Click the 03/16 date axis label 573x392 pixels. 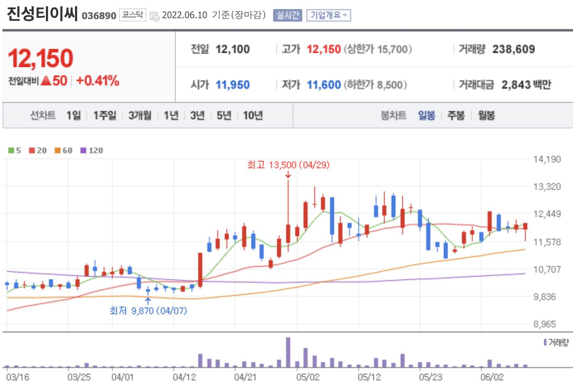tap(17, 377)
